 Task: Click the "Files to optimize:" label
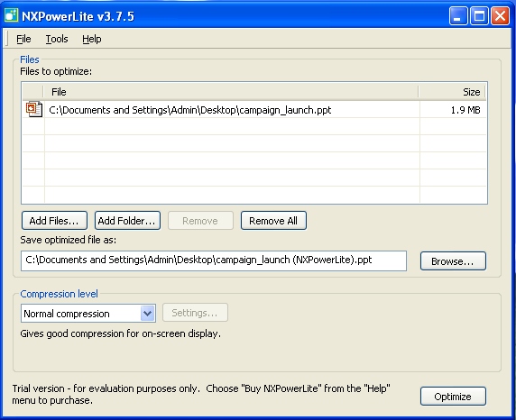tap(56, 71)
